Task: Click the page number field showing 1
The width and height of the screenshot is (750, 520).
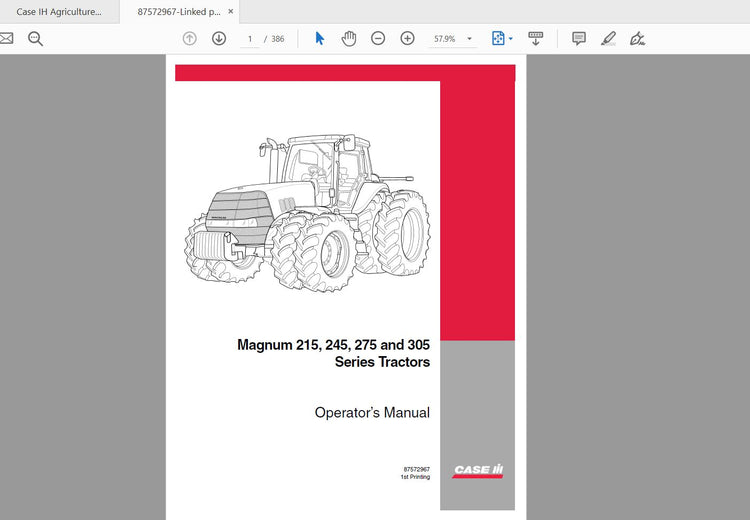Action: 250,39
